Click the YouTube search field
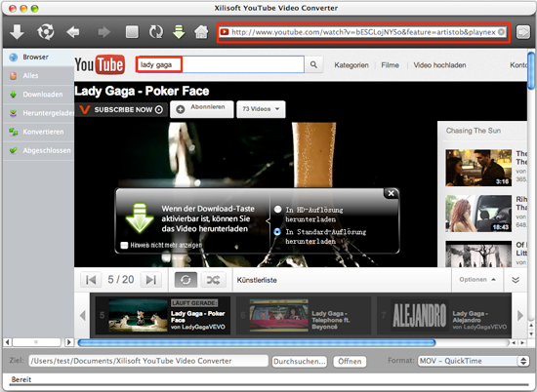 [x=220, y=64]
